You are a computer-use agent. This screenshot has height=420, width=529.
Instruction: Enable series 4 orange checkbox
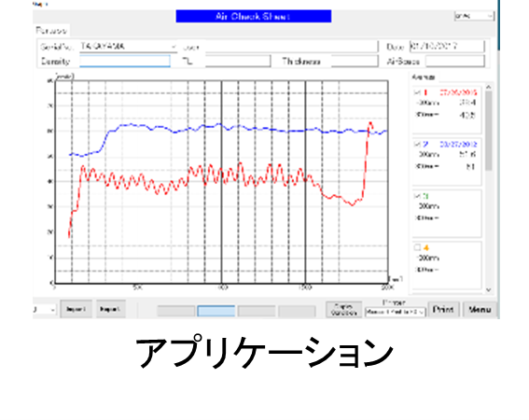coord(417,247)
